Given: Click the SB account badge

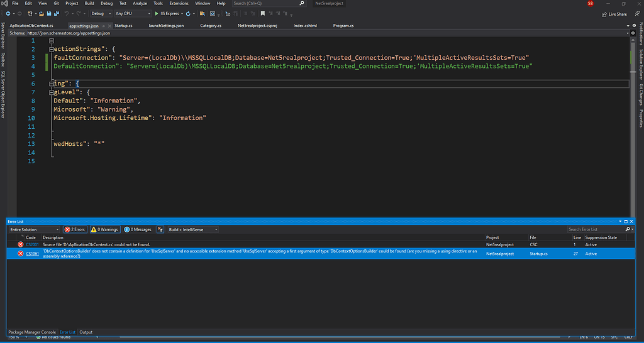Looking at the screenshot, I should (590, 4).
